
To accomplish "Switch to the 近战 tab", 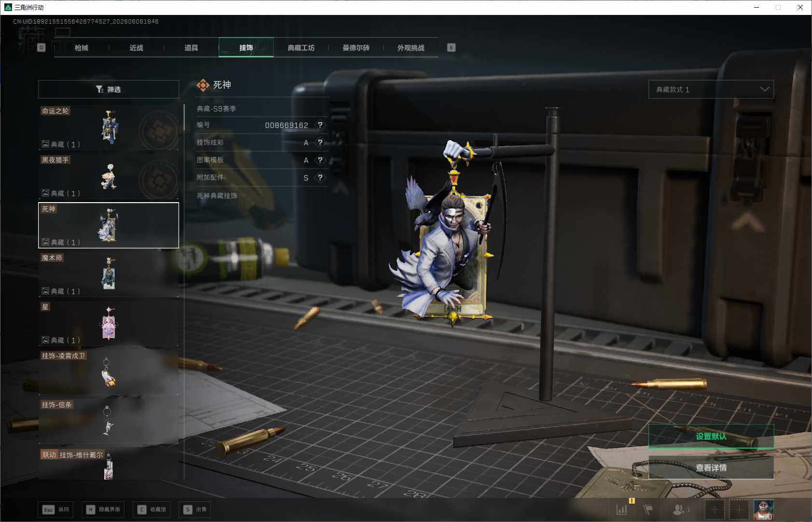I will (137, 48).
